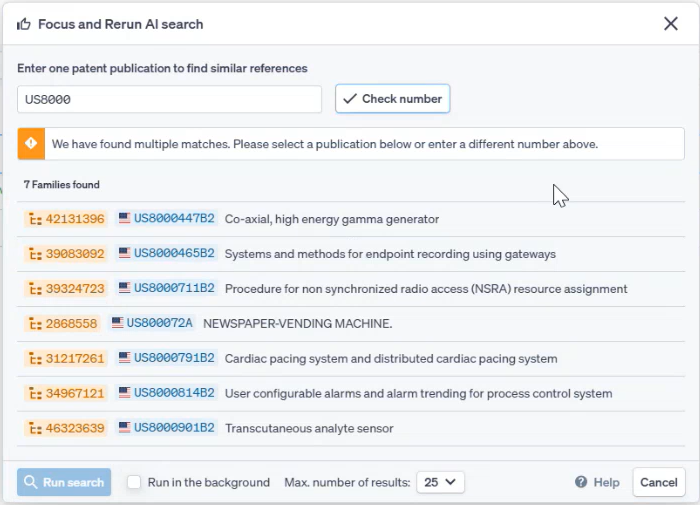Click the family tree icon for 42131396

pyautogui.click(x=35, y=219)
